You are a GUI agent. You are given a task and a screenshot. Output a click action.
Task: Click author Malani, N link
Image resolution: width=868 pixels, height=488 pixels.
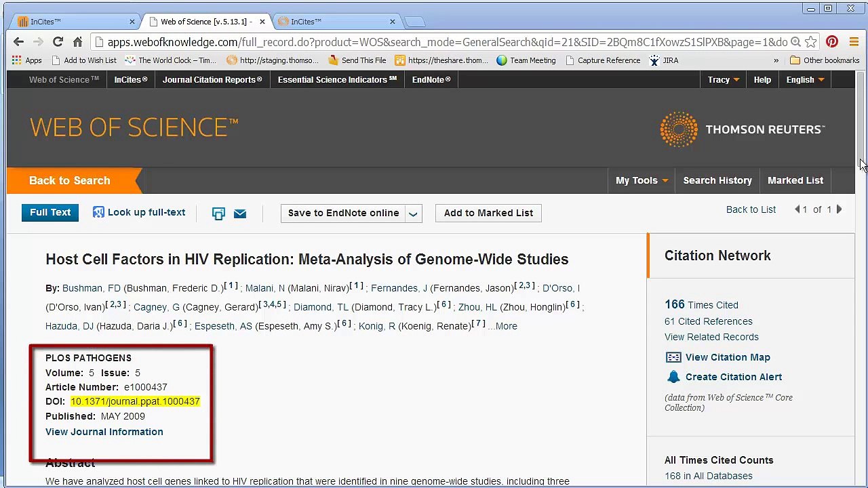265,288
